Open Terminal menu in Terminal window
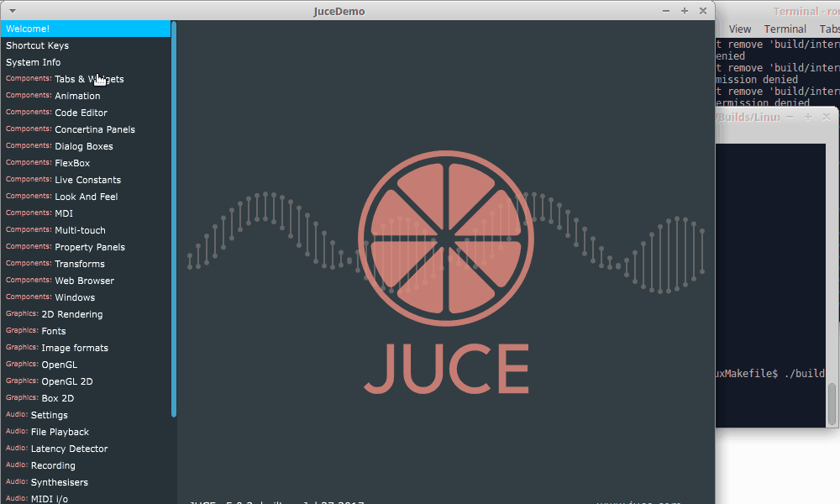This screenshot has width=840, height=504. tap(785, 29)
